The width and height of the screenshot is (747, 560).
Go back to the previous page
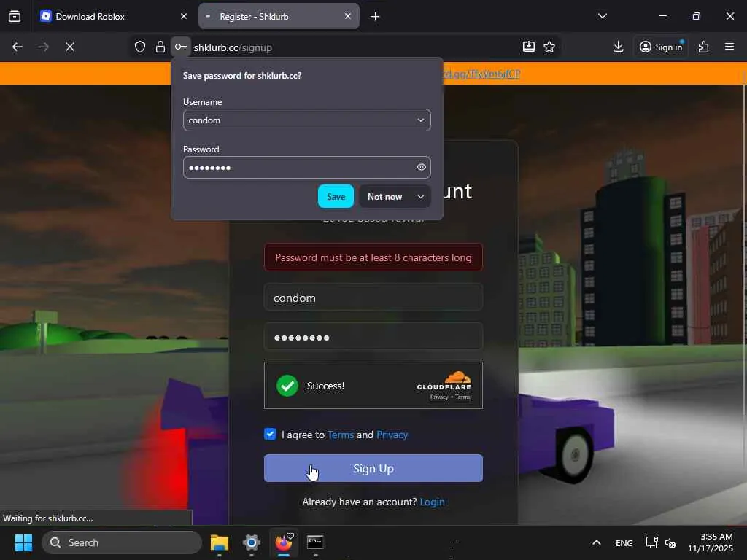(18, 47)
